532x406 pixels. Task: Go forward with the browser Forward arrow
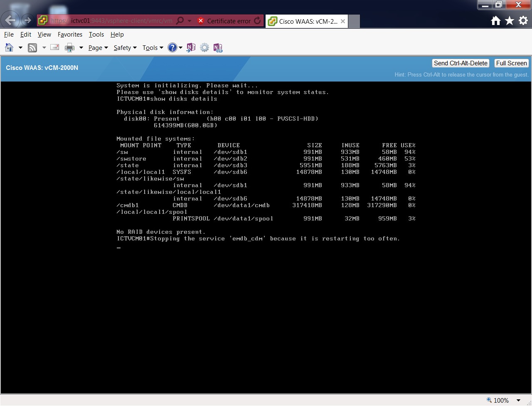click(27, 20)
